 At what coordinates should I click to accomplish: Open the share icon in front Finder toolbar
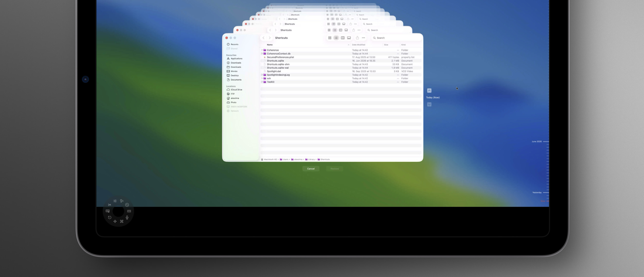357,38
